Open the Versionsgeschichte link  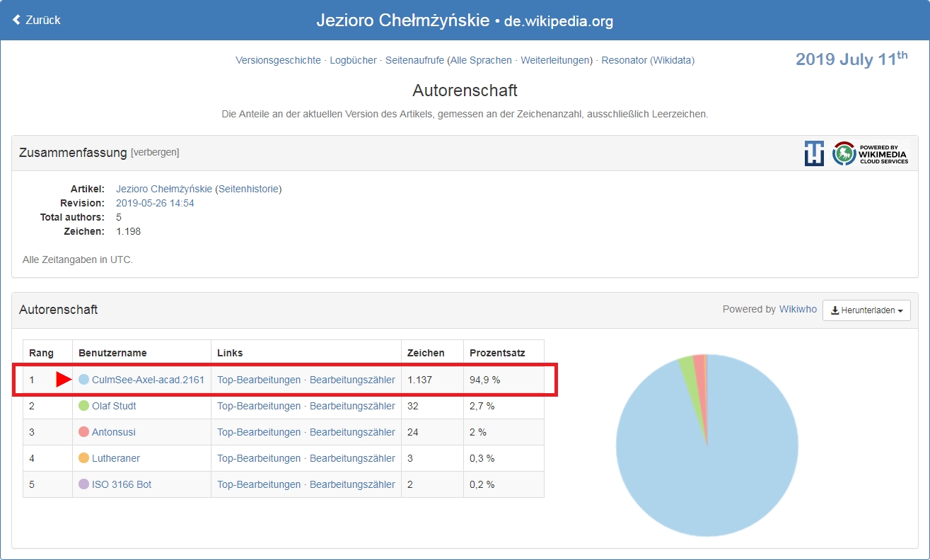(278, 60)
